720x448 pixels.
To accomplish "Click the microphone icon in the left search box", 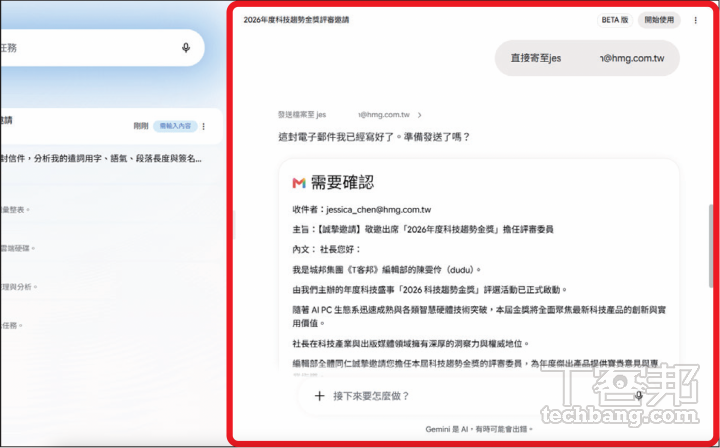I will click(x=186, y=48).
